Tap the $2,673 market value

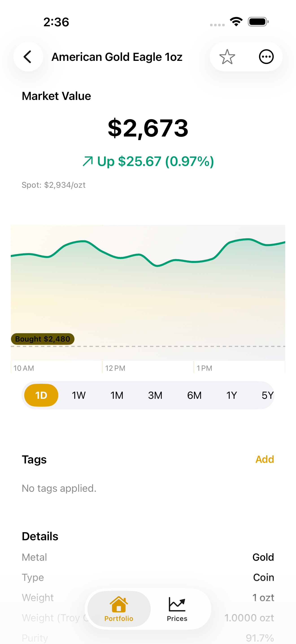pos(148,128)
